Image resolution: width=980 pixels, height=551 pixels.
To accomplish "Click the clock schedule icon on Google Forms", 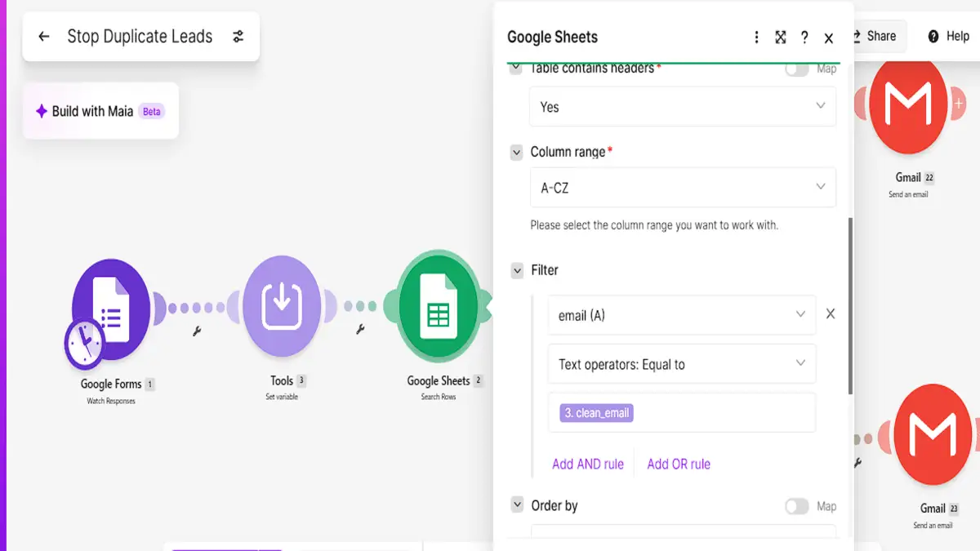I will coord(85,343).
